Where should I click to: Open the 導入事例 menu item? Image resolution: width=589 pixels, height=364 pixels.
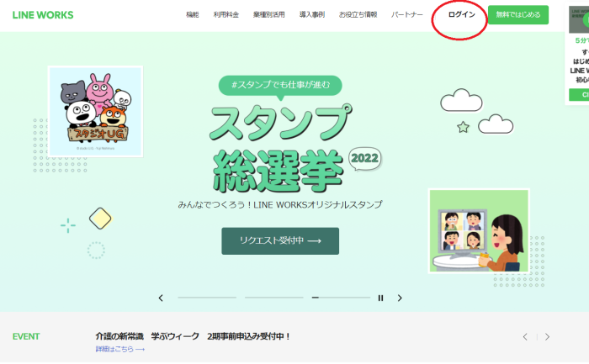312,14
